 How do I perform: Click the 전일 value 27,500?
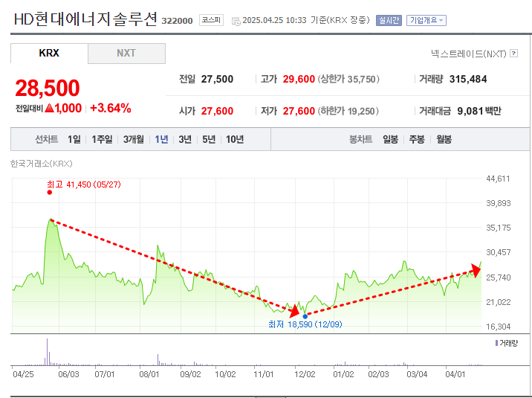(x=217, y=79)
